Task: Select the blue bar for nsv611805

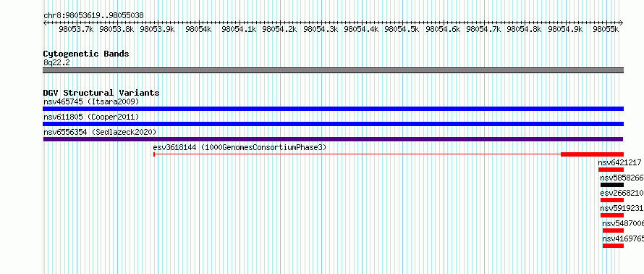Action: (x=333, y=124)
